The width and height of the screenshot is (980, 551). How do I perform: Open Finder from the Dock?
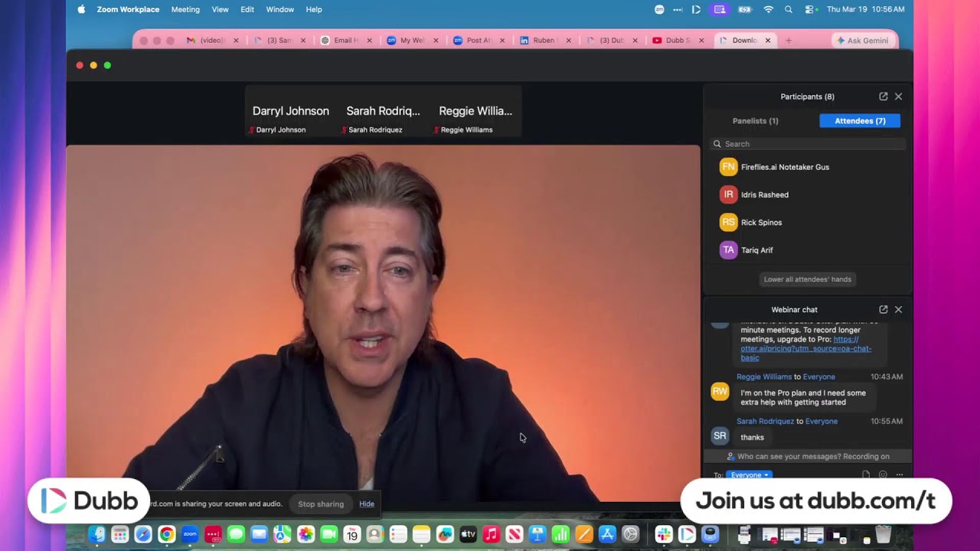tap(96, 534)
